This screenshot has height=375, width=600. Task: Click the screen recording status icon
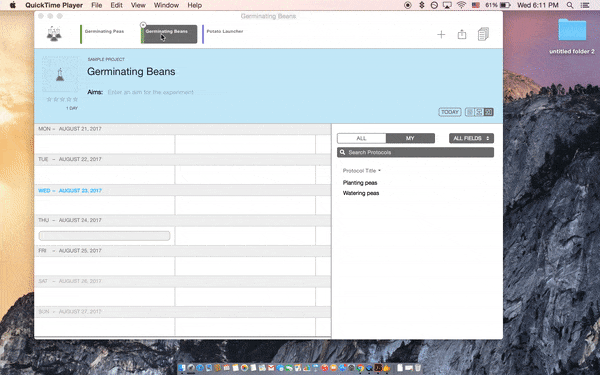[x=408, y=5]
